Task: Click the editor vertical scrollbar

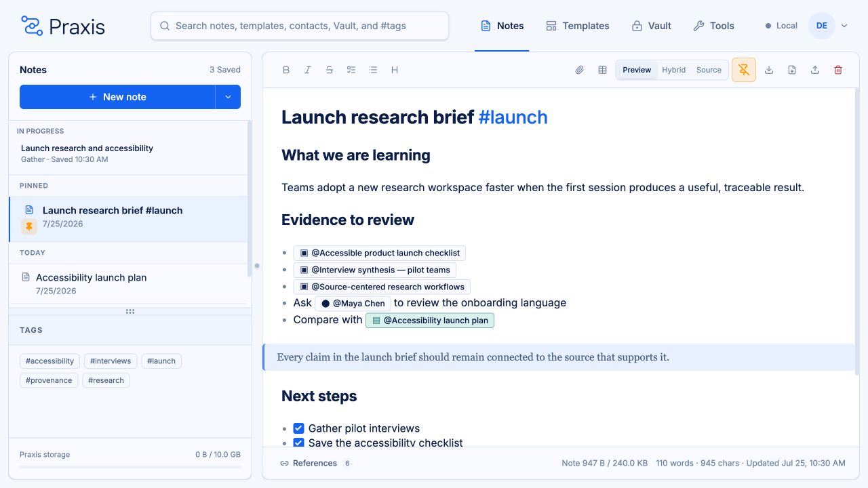Action: 857,232
